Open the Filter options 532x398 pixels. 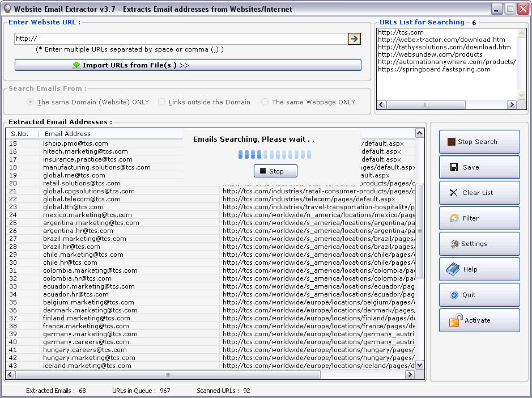pyautogui.click(x=479, y=218)
